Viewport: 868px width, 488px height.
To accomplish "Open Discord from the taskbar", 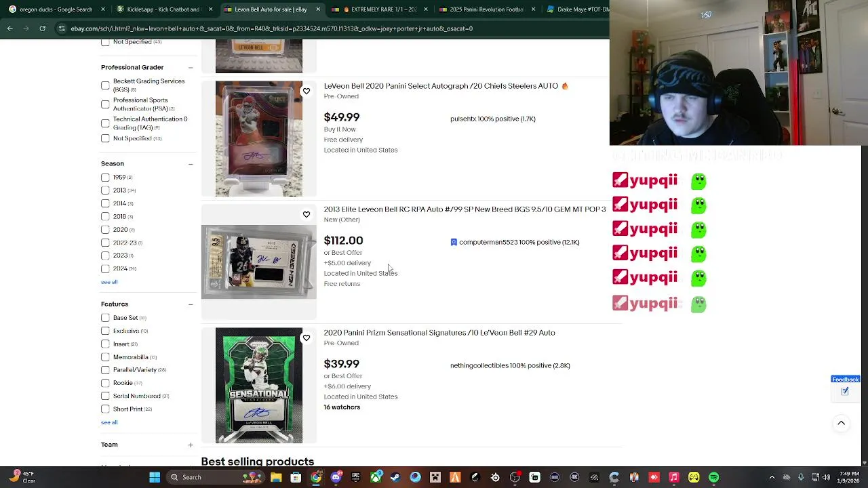I will (x=336, y=477).
